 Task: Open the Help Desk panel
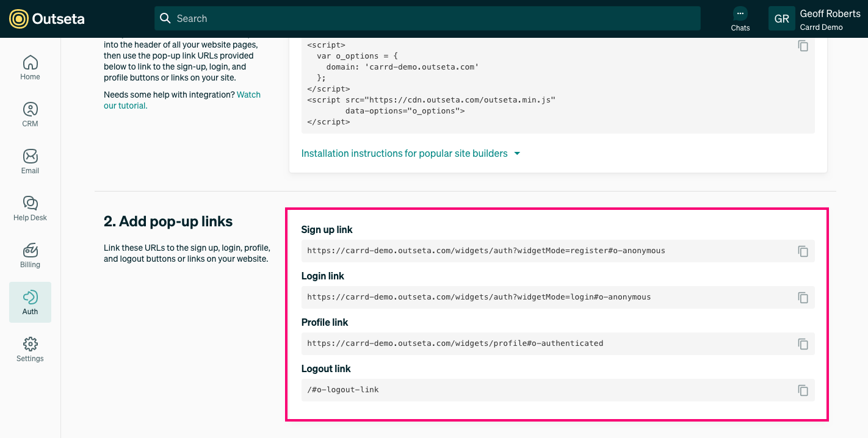(x=30, y=208)
